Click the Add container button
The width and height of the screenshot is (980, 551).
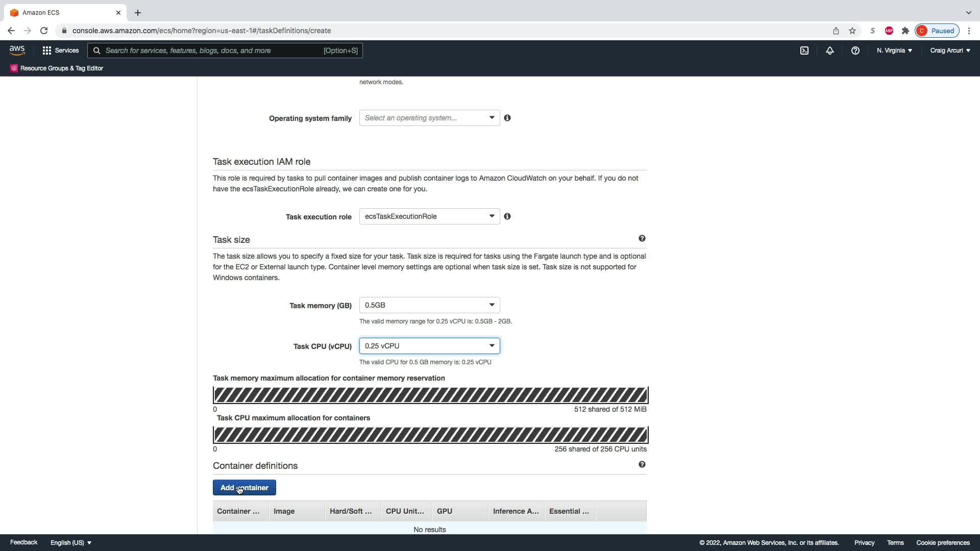[244, 488]
